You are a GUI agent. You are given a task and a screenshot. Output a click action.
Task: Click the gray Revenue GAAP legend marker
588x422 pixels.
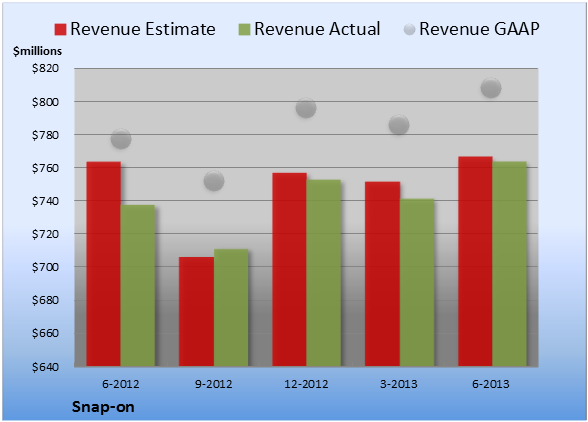click(409, 30)
